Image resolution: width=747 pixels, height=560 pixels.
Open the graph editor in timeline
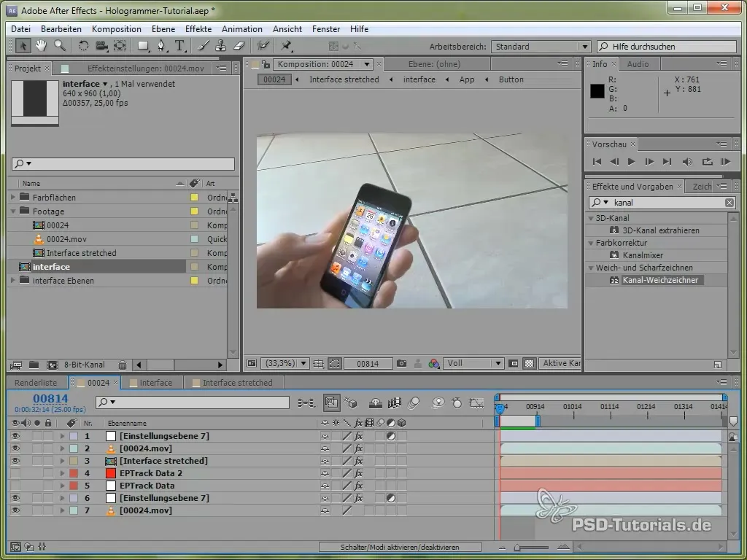click(x=476, y=402)
